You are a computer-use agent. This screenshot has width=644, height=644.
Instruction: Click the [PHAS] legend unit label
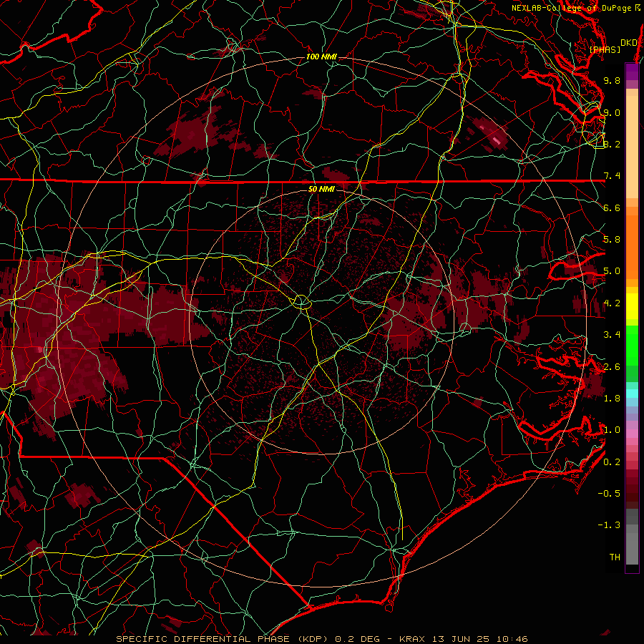point(605,49)
